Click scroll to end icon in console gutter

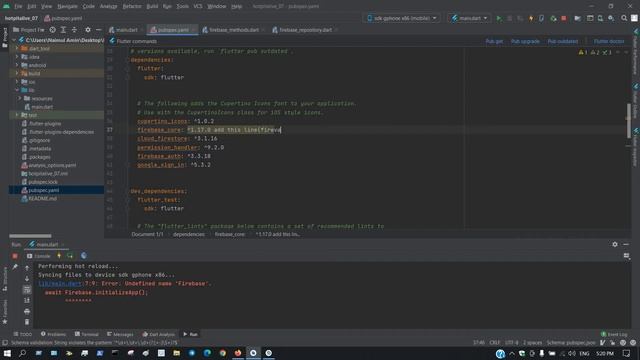coord(27,300)
